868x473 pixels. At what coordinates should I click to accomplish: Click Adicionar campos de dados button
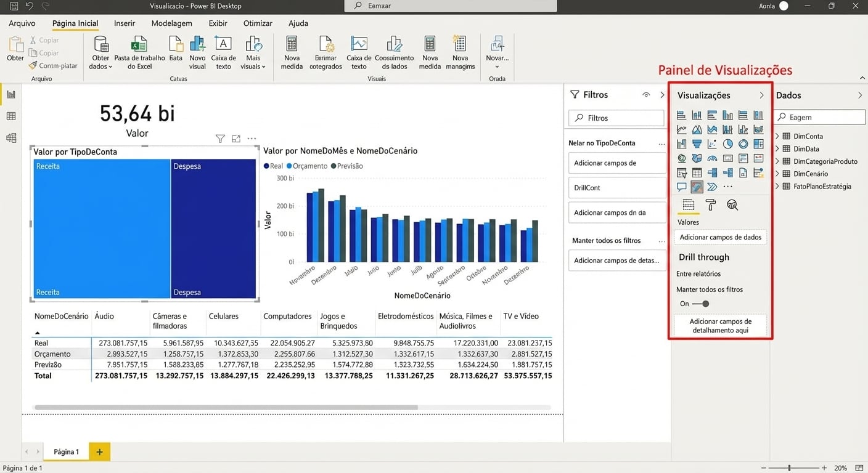(720, 237)
